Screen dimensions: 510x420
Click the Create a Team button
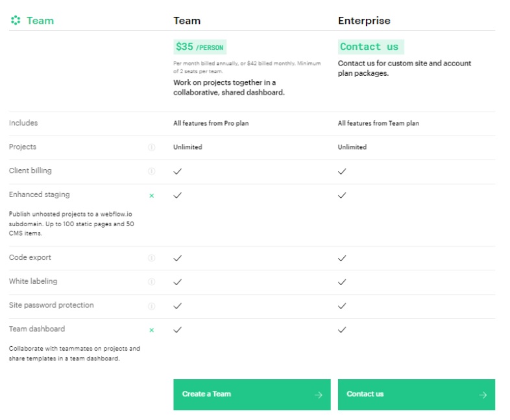pyautogui.click(x=252, y=394)
